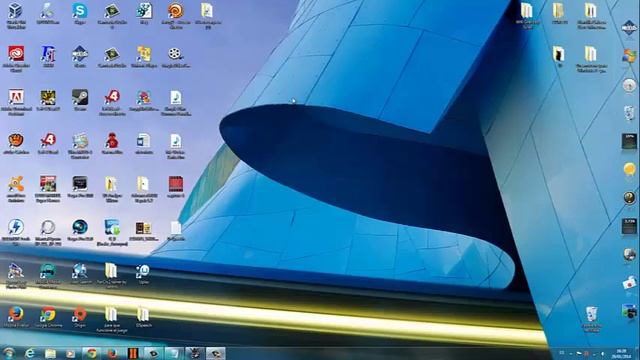Screen dimensions: 640x360
Task: Launch the Steam desktop shortcut
Action: pyautogui.click(x=80, y=100)
